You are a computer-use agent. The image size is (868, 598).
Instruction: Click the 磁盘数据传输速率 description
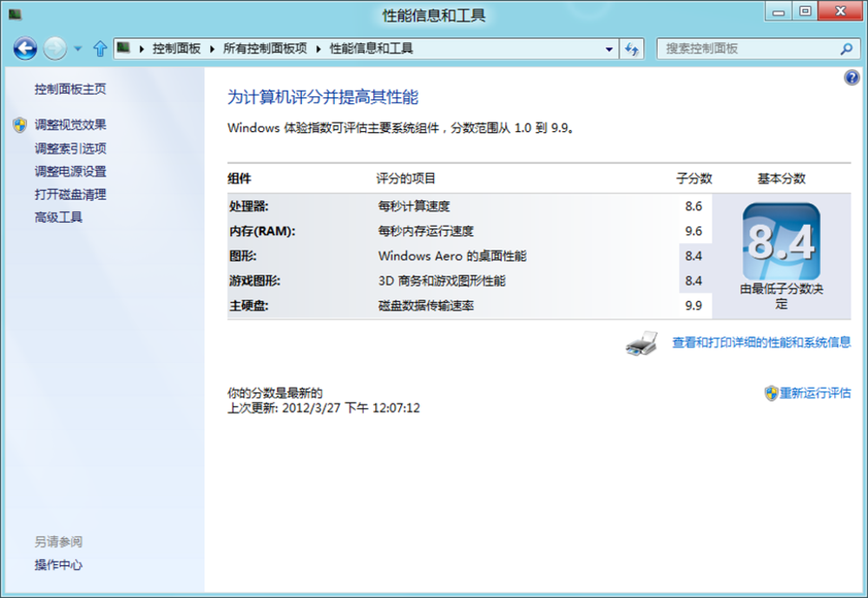click(x=425, y=306)
